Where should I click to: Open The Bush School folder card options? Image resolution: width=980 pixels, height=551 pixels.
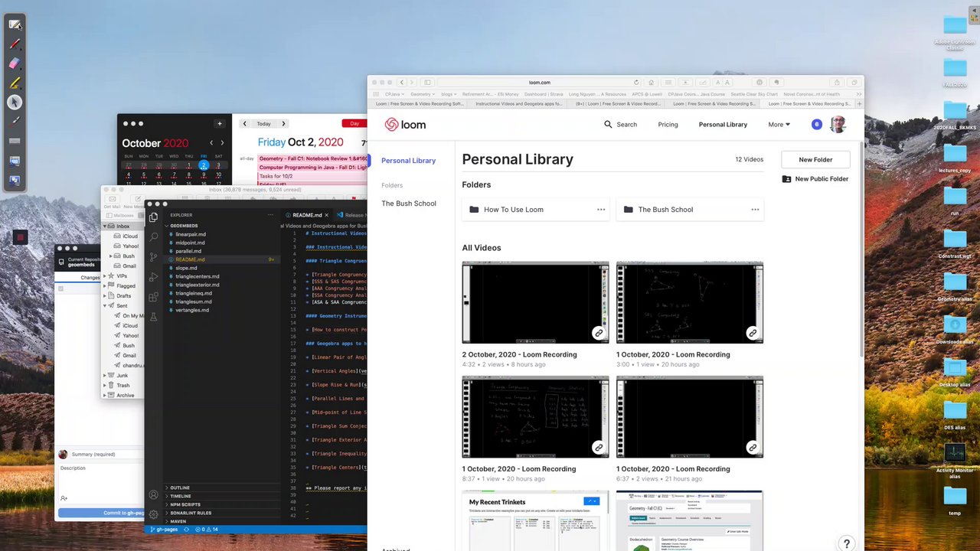(755, 210)
